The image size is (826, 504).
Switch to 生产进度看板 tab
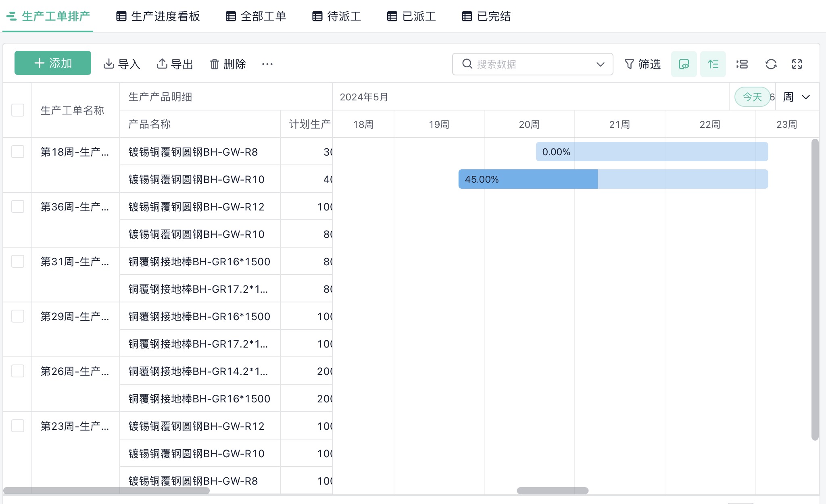[x=158, y=16]
